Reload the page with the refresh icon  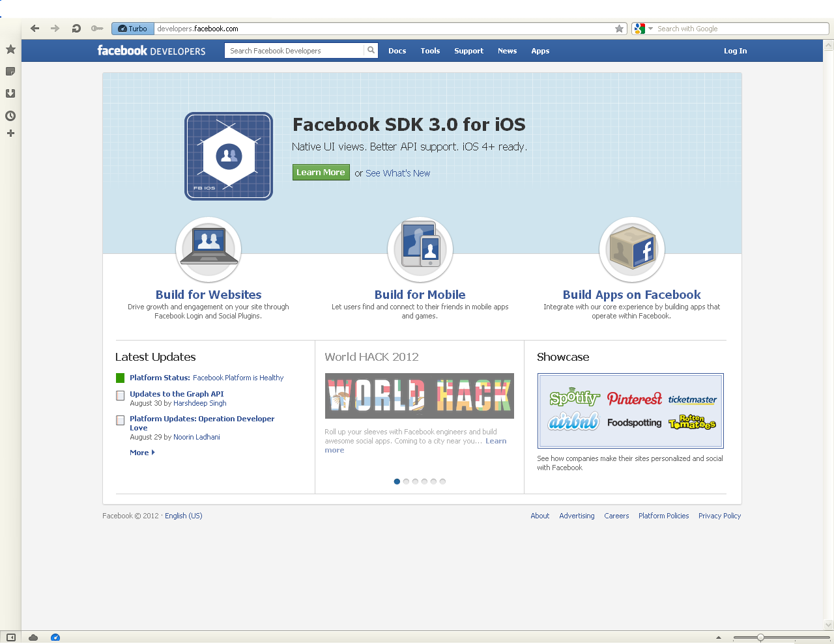point(76,29)
